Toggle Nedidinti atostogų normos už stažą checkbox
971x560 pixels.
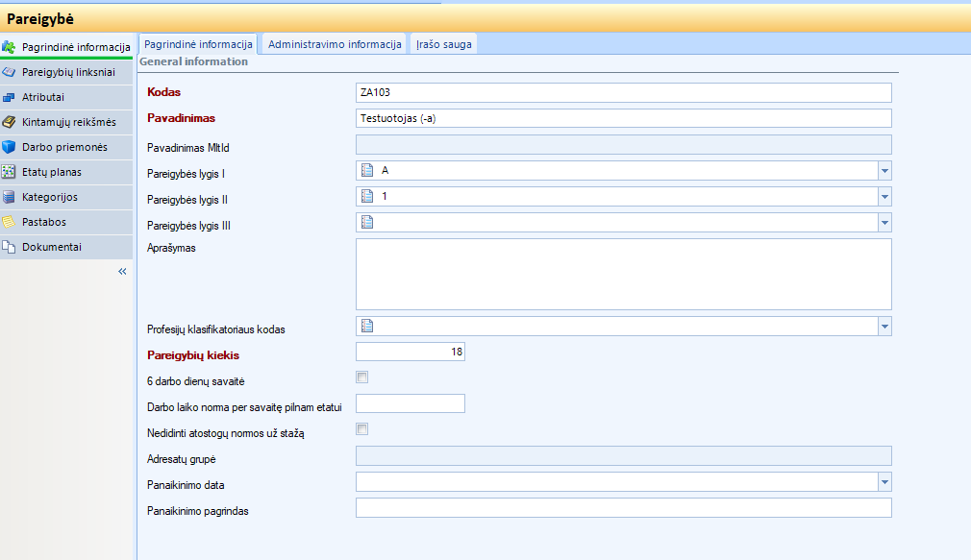click(362, 429)
